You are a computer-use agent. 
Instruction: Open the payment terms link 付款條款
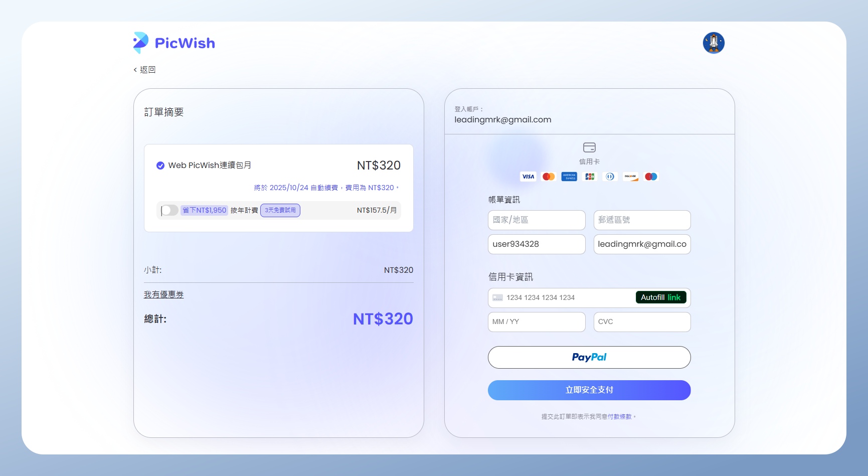tap(619, 417)
